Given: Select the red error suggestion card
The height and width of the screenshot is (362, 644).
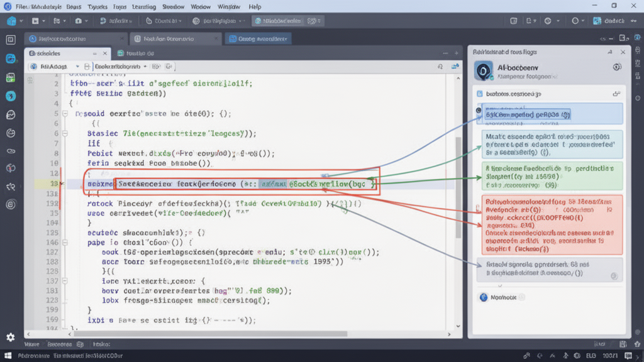Looking at the screenshot, I should click(x=552, y=225).
